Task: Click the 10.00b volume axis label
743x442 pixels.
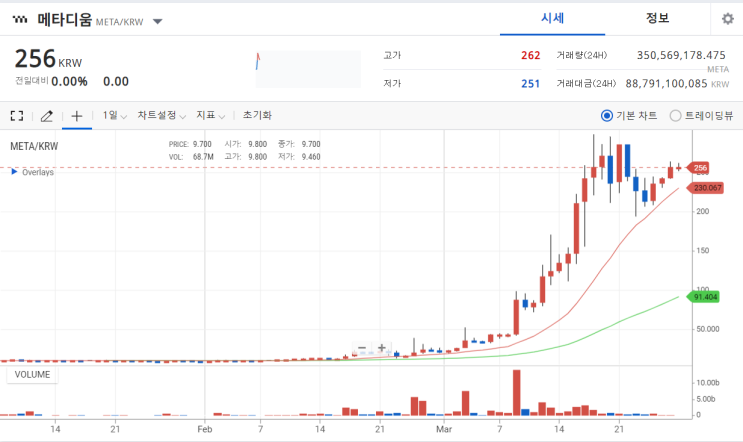Action: [708, 383]
